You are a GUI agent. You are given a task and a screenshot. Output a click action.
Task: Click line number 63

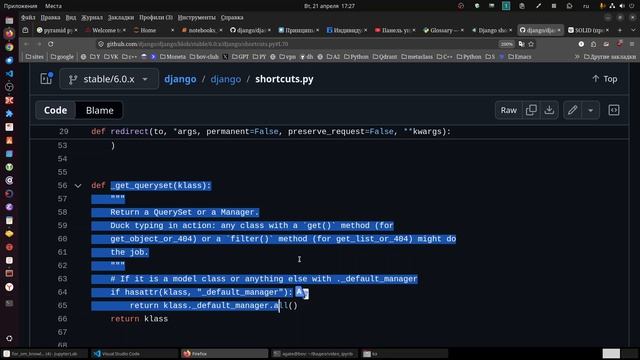(x=62, y=279)
